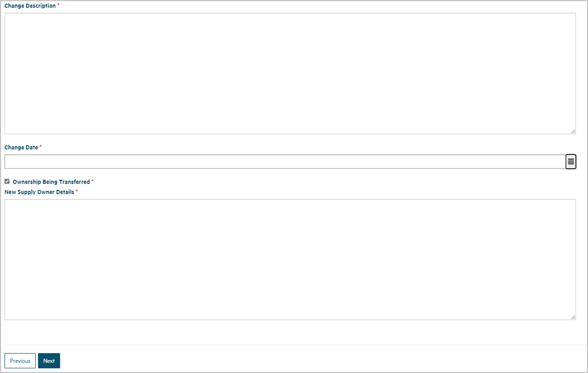Click the New Supply Owner Details label
Viewport: 588px width, 373px height.
pyautogui.click(x=39, y=192)
